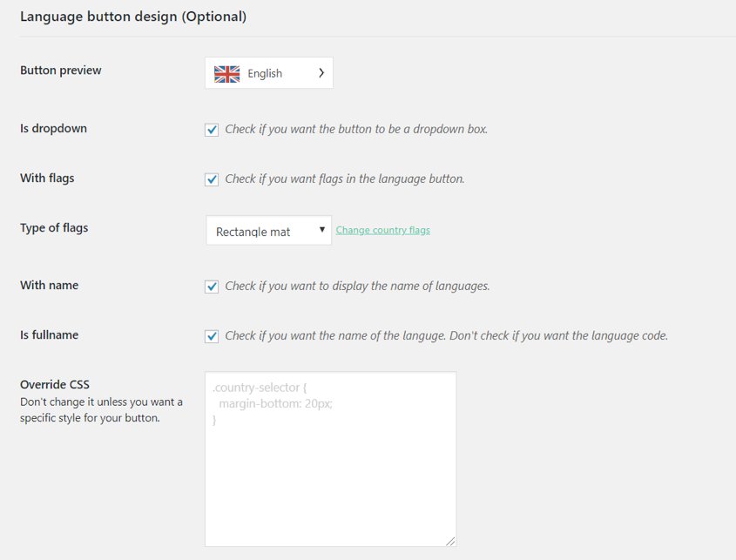
Task: Uncheck the Is dropdown checkbox
Action: pyautogui.click(x=212, y=130)
